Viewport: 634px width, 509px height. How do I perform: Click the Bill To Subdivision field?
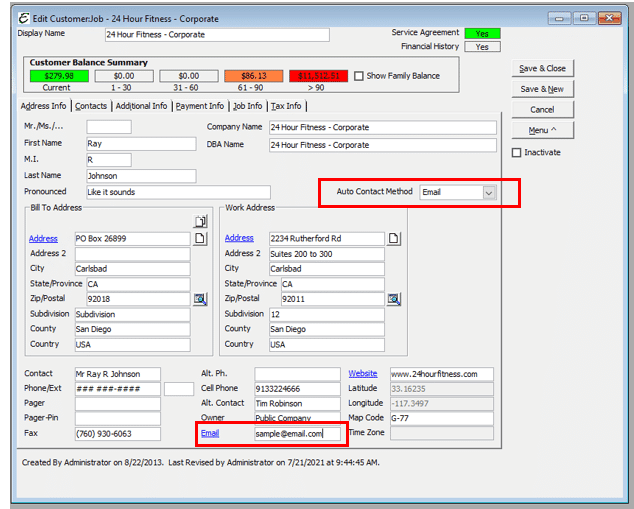(133, 315)
